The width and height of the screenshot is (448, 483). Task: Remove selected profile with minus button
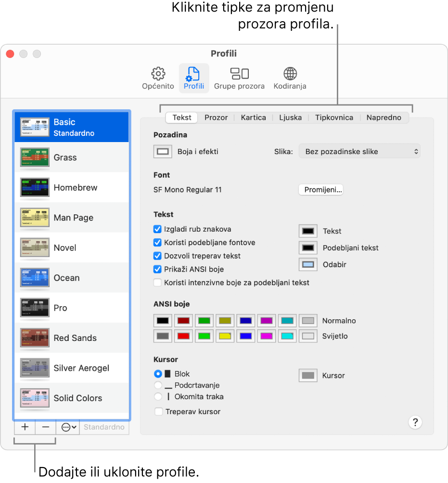click(46, 427)
